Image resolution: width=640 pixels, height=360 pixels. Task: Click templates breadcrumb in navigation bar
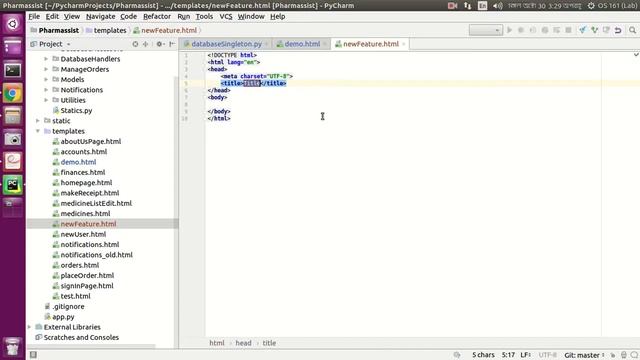click(x=110, y=31)
